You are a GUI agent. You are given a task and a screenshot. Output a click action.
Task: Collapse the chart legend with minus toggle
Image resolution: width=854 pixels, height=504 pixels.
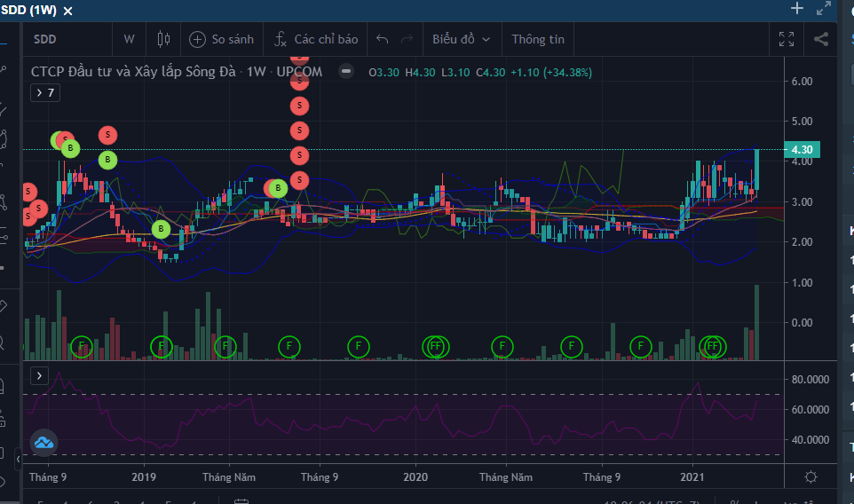[x=347, y=72]
